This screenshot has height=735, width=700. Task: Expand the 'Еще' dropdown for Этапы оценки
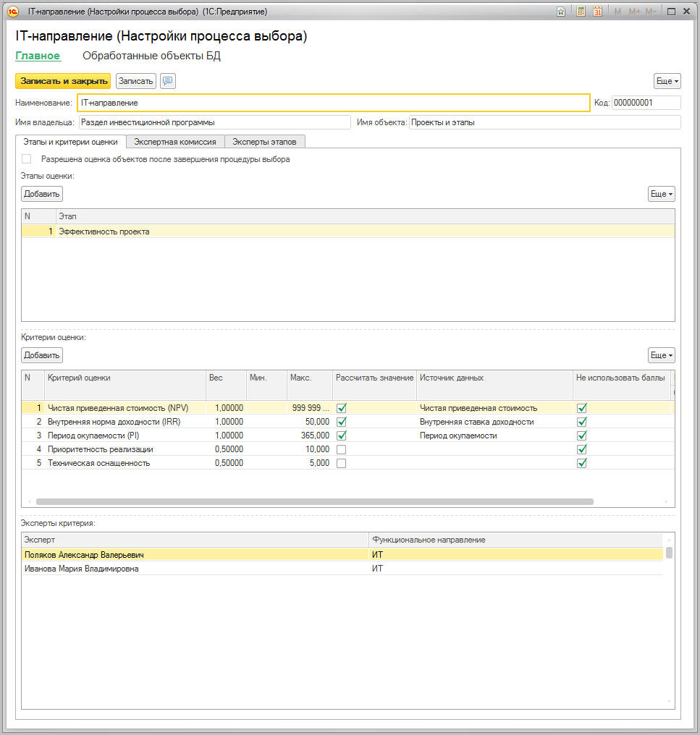click(x=661, y=194)
